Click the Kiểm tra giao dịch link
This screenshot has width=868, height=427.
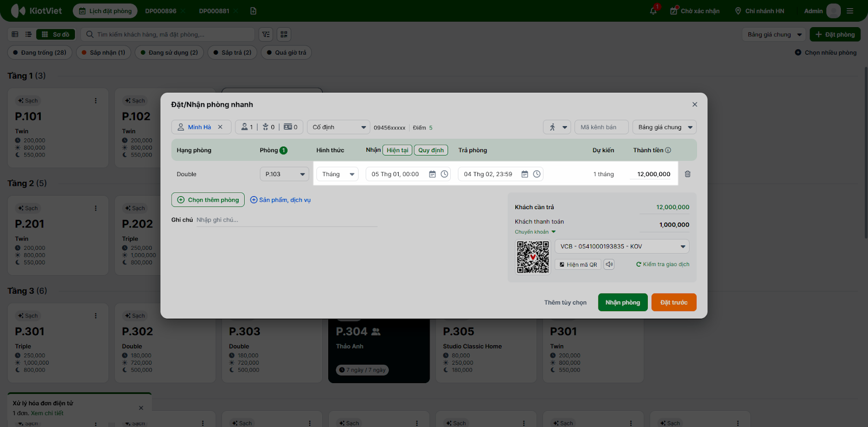click(x=663, y=264)
